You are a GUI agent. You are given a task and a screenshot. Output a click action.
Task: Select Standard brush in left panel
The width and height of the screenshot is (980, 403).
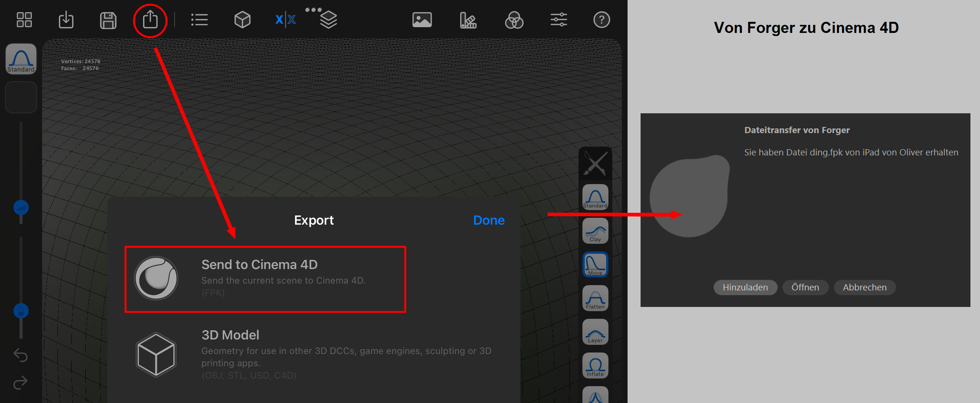pyautogui.click(x=21, y=59)
